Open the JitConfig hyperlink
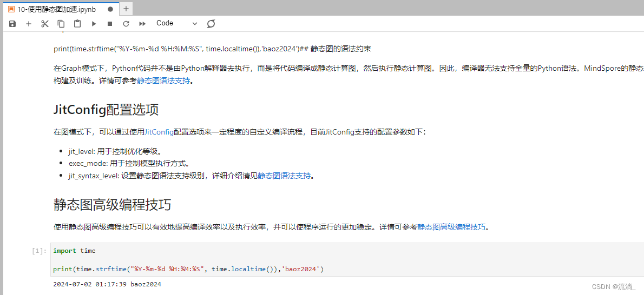The width and height of the screenshot is (644, 295). point(159,132)
